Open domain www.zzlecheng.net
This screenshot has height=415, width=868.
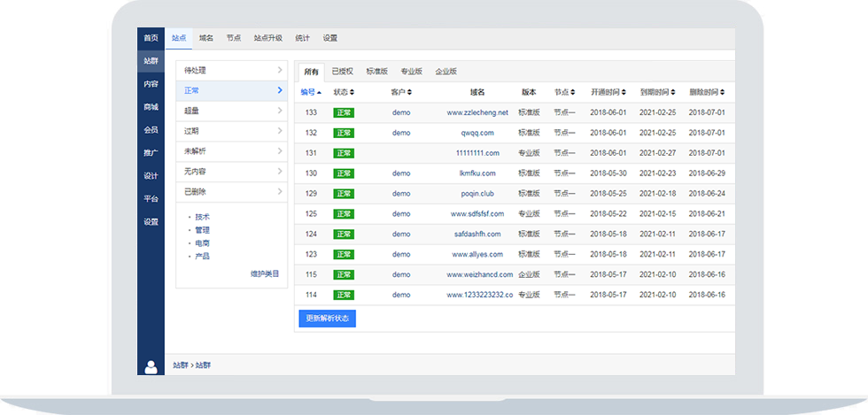click(477, 112)
